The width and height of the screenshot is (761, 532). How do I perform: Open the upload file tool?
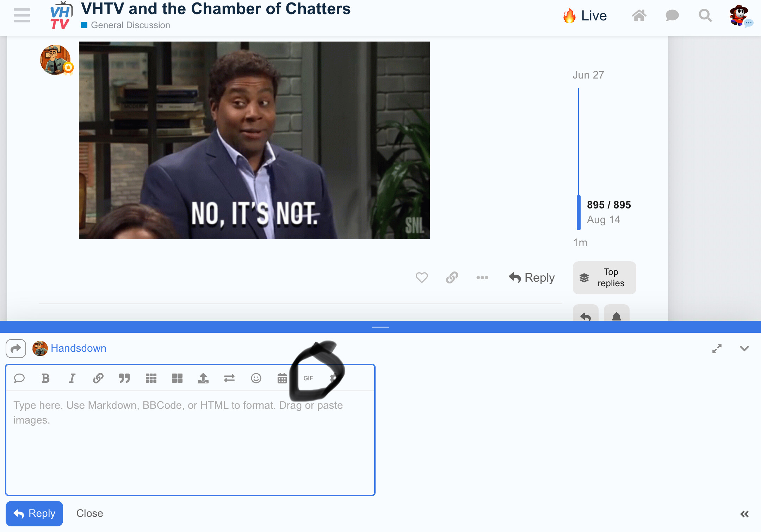coord(203,378)
